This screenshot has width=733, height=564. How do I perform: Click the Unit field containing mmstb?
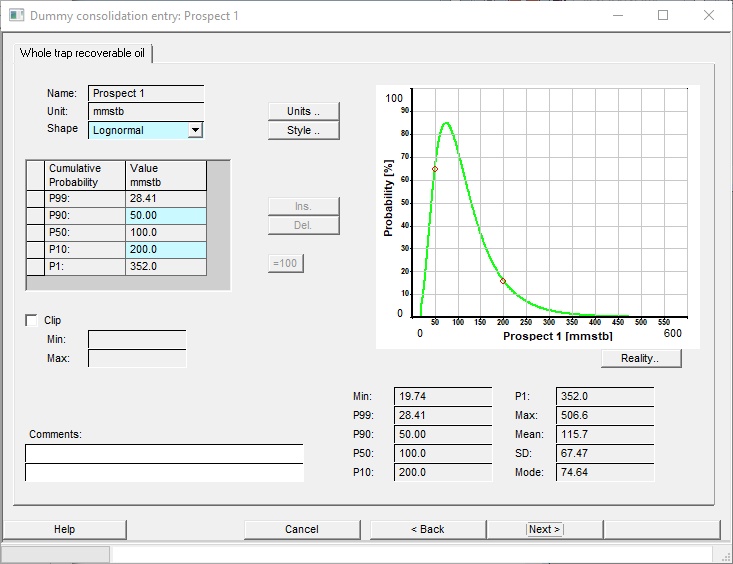coord(146,111)
